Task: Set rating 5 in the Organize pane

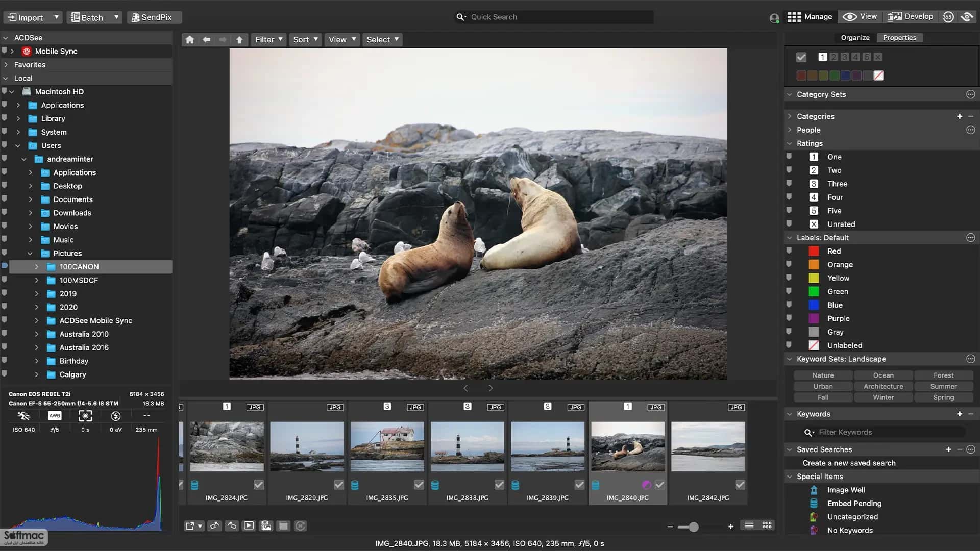Action: 867,57
